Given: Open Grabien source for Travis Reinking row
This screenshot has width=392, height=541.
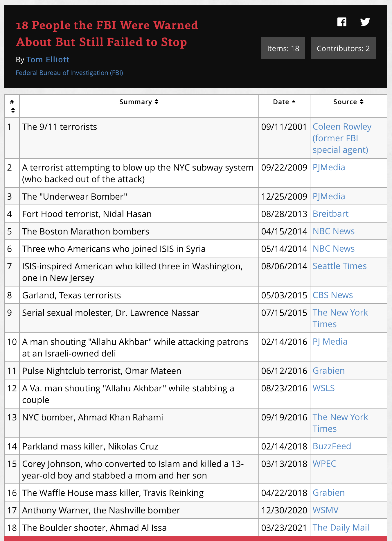Looking at the screenshot, I should pos(329,493).
